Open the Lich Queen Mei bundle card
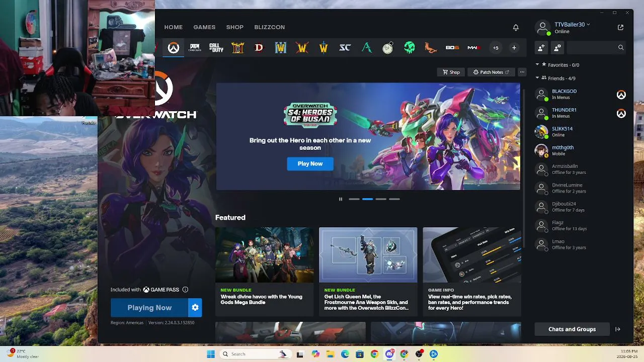 (x=368, y=271)
